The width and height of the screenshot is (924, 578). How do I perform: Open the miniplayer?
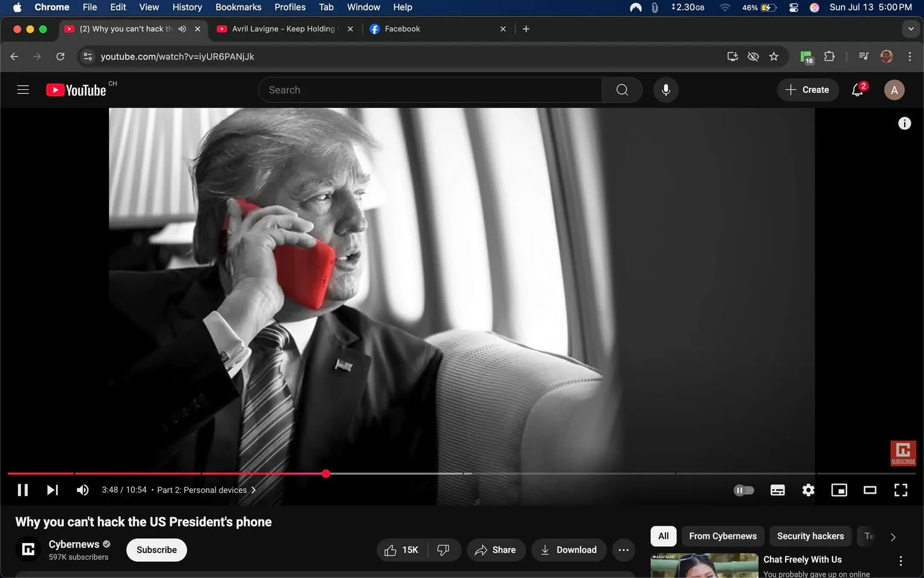[839, 490]
